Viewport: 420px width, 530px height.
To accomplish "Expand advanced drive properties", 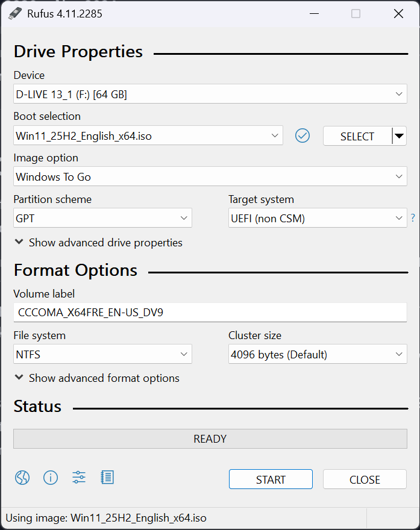I will click(98, 243).
